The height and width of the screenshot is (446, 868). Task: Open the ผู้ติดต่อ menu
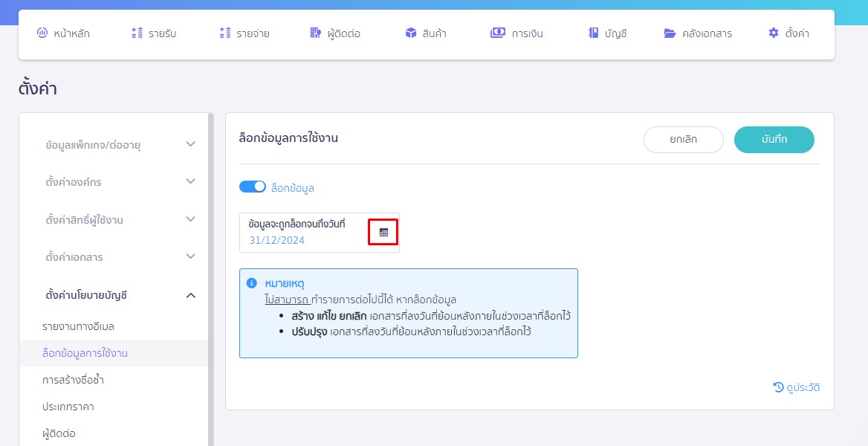point(335,33)
